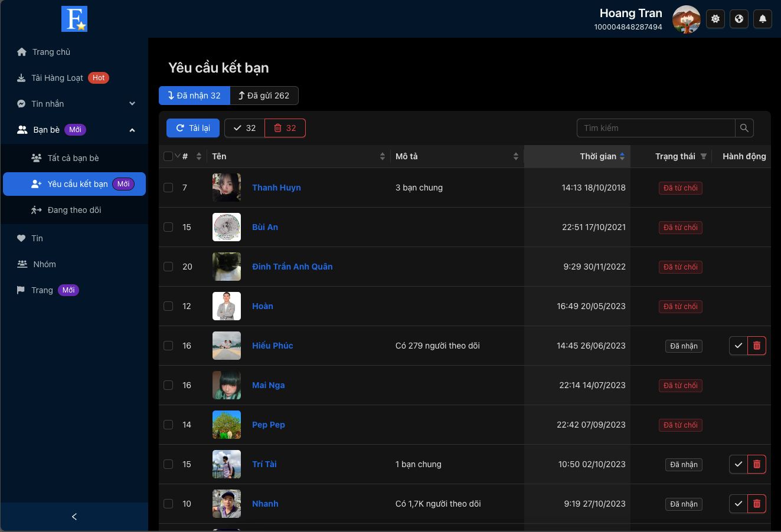Accept Hiếu Phúc's friend request checkmark
Image resolution: width=781 pixels, height=532 pixels.
click(738, 346)
